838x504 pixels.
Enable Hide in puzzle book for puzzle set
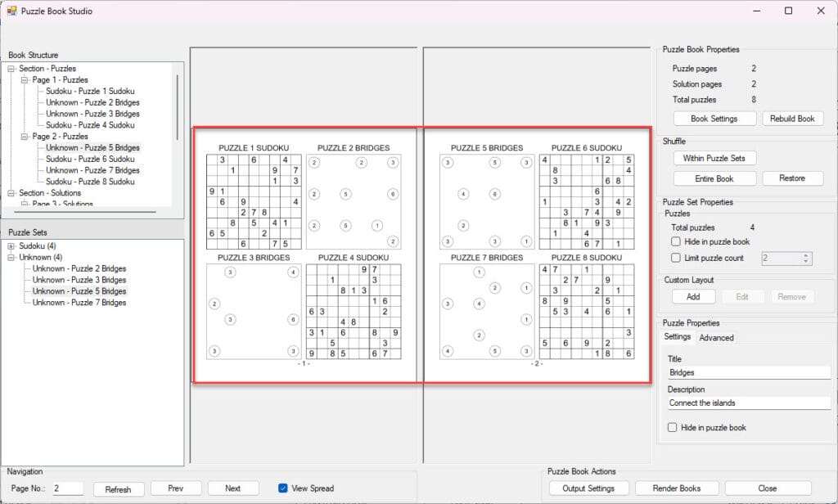[675, 242]
